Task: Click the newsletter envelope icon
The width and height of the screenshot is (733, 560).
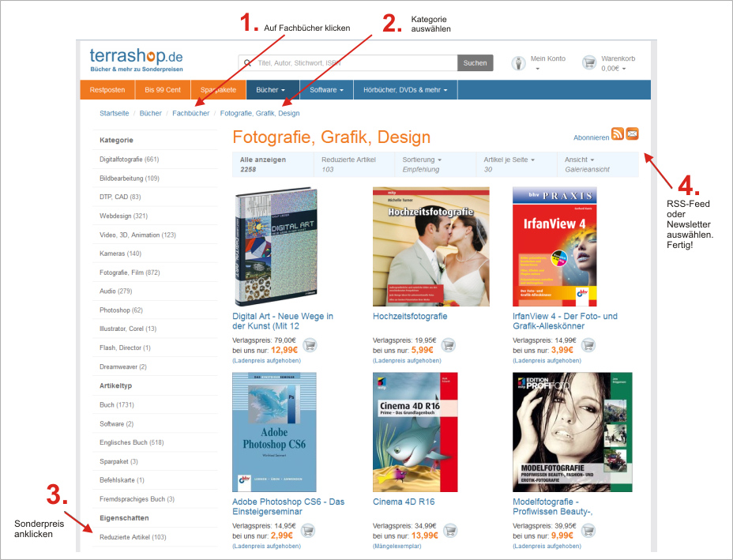Action: point(632,133)
